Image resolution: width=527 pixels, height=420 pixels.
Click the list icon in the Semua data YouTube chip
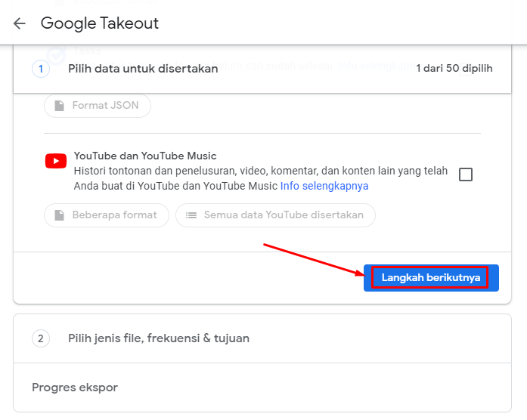pyautogui.click(x=191, y=215)
